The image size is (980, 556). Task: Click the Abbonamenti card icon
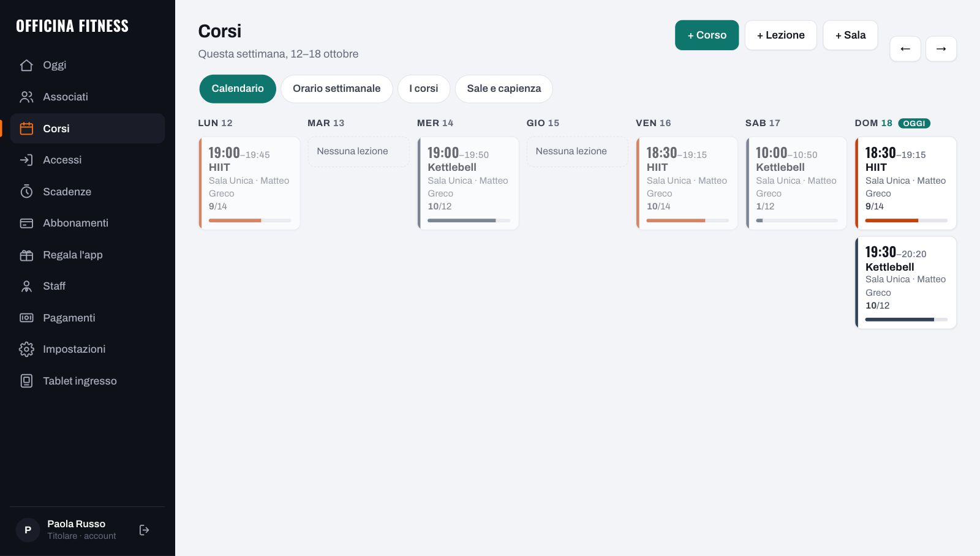26,223
